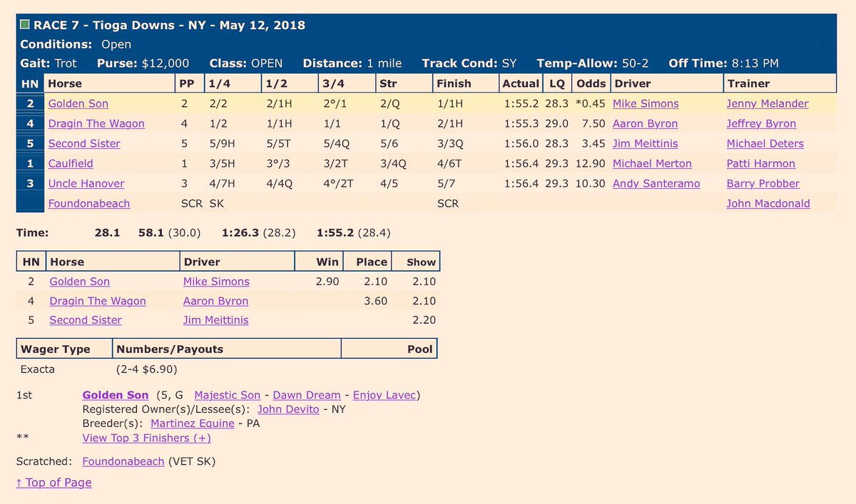
Task: Open driver Jim Meittinis in results table
Action: 646,143
